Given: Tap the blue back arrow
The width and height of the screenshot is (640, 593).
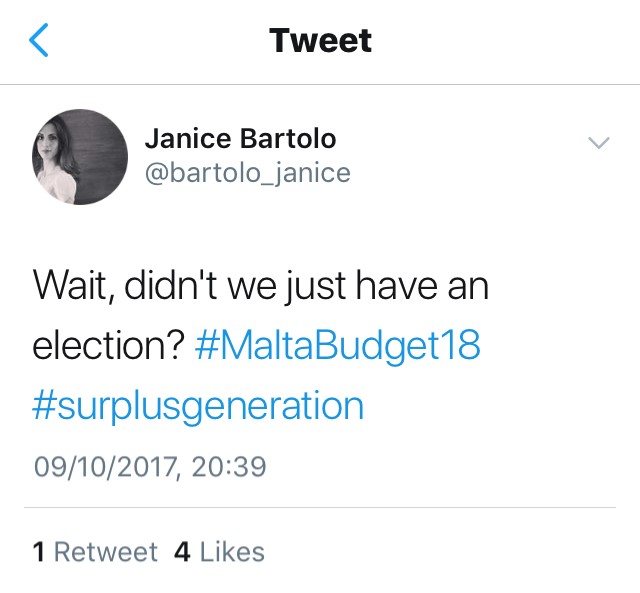Looking at the screenshot, I should point(39,41).
